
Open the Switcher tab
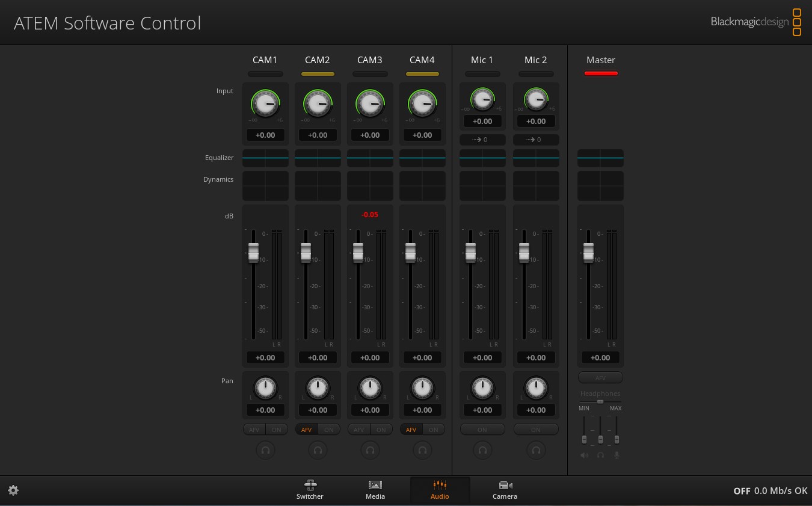click(x=310, y=490)
